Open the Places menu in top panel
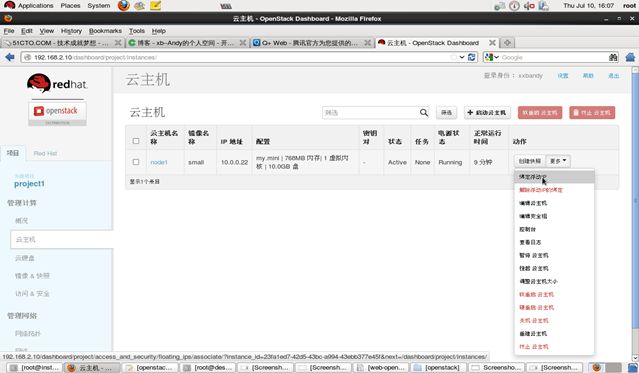This screenshot has height=373, width=639. pos(70,6)
